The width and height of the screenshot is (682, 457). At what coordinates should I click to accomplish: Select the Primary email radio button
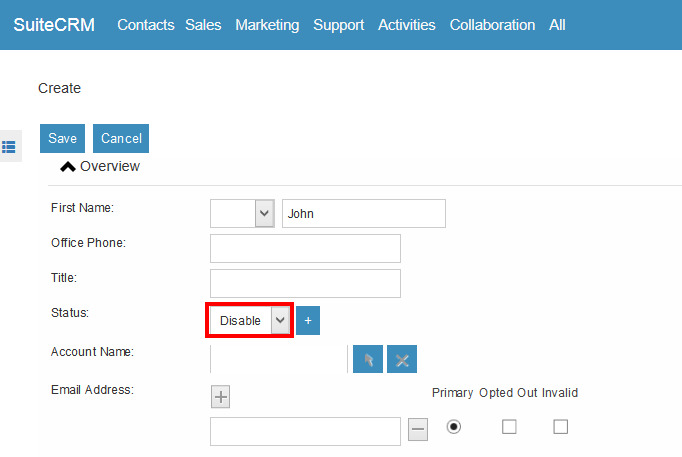tap(454, 427)
